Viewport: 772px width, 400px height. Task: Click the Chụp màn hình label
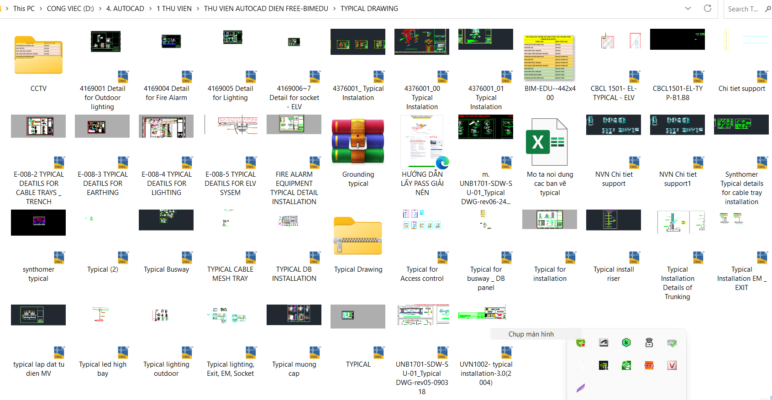coord(529,333)
